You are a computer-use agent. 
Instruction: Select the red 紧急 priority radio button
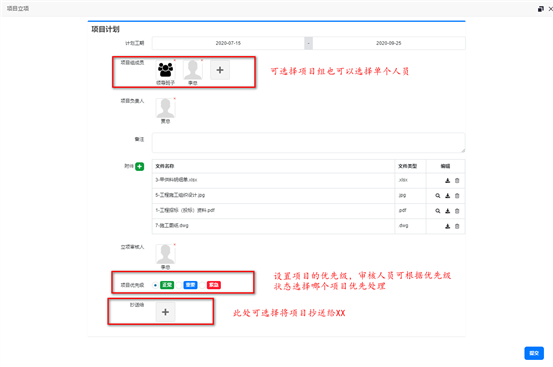202,285
